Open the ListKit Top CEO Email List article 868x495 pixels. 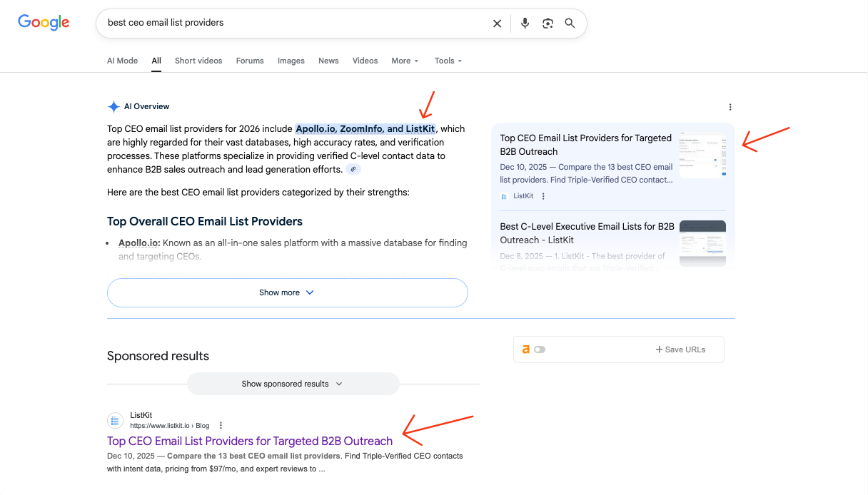(249, 441)
